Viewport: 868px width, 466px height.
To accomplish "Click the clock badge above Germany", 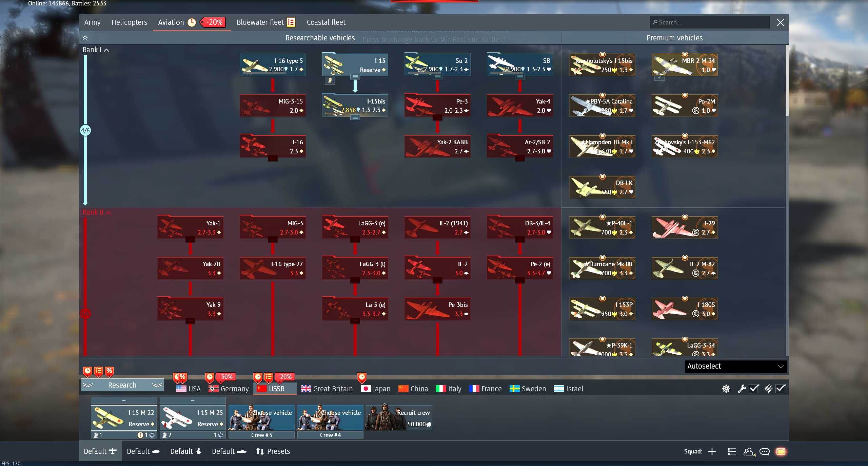I will (210, 377).
